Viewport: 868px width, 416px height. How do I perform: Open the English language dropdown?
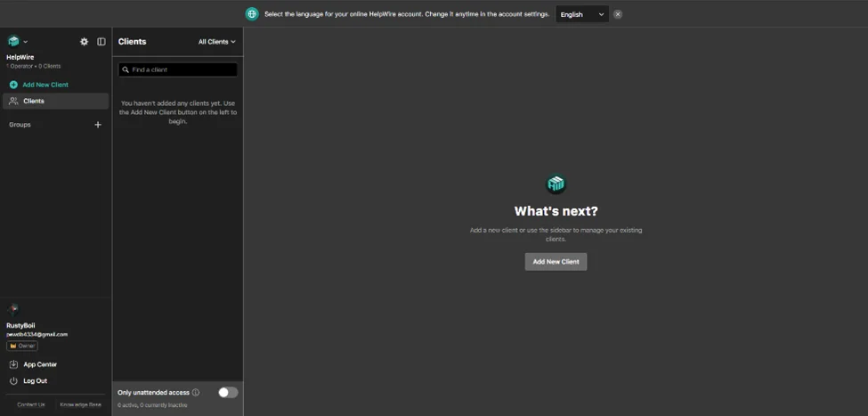pyautogui.click(x=582, y=14)
